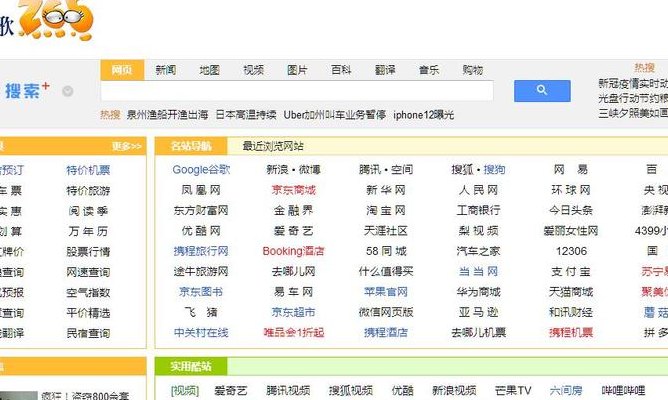Viewport: 668px width, 400px height.
Task: Switch to the 图片 search tab
Action: click(297, 70)
